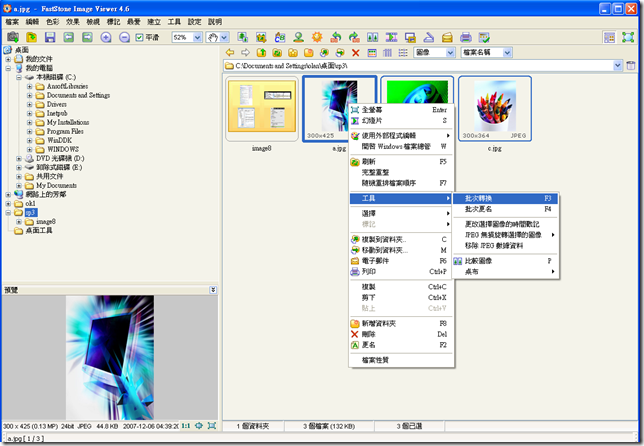This screenshot has height=446, width=644.
Task: Choose 批次轉換 in the submenu
Action: (x=506, y=198)
